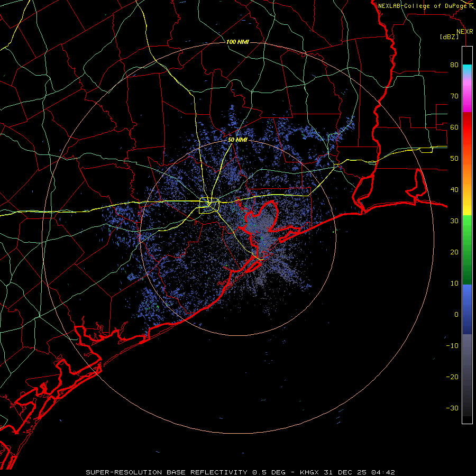The height and width of the screenshot is (476, 476).
Task: Click the [dBZ] unit label
Action: 449,37
